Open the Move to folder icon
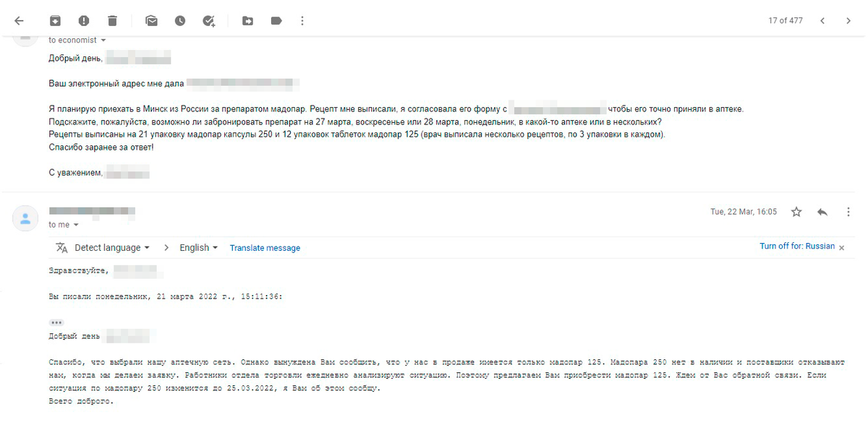 (x=247, y=21)
